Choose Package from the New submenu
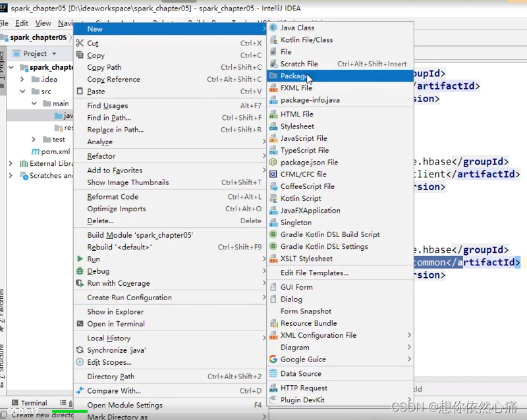 pyautogui.click(x=340, y=76)
